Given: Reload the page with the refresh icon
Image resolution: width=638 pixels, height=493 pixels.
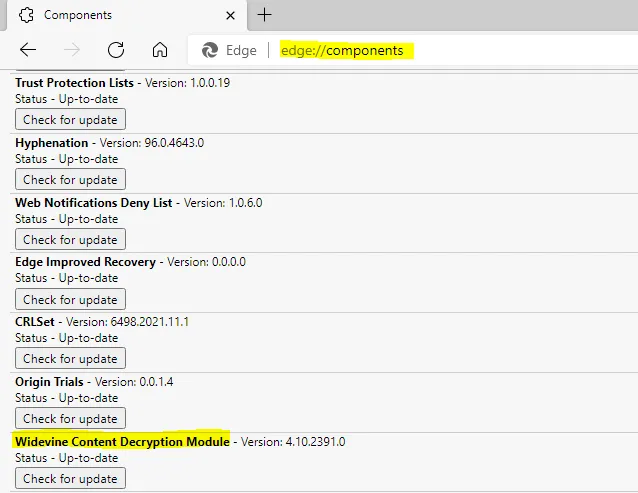Looking at the screenshot, I should (116, 50).
